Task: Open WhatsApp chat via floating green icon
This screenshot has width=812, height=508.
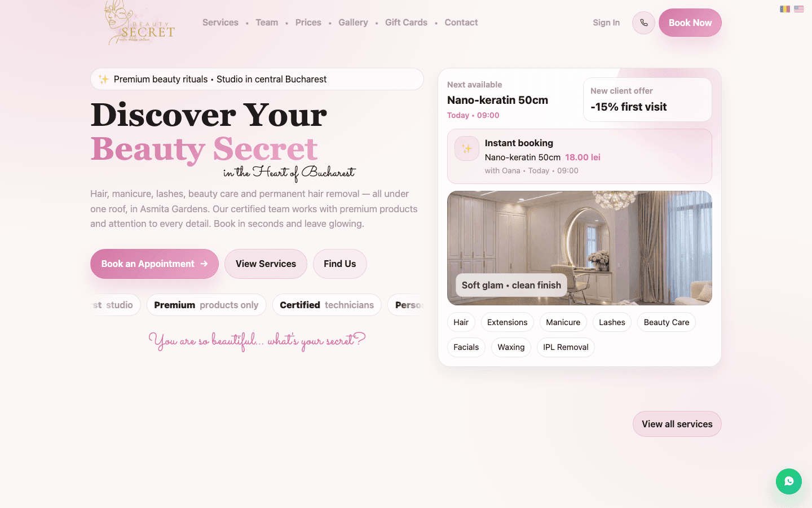Action: [x=788, y=481]
